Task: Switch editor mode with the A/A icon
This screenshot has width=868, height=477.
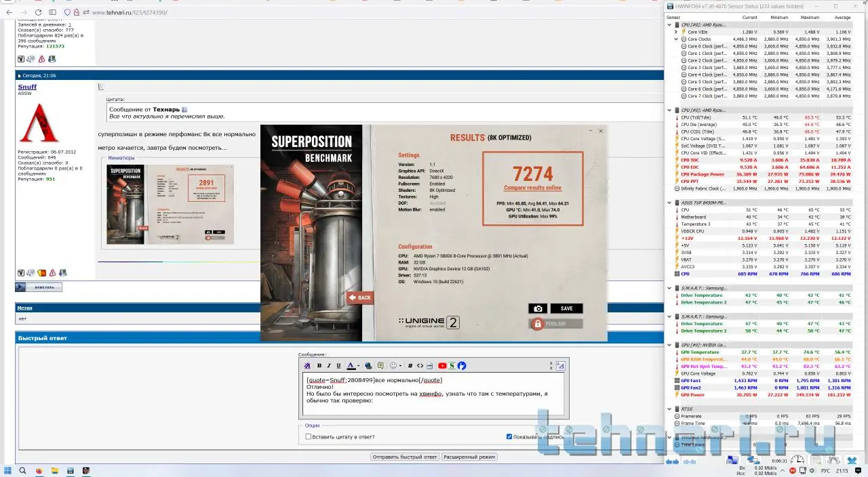Action: tap(560, 366)
